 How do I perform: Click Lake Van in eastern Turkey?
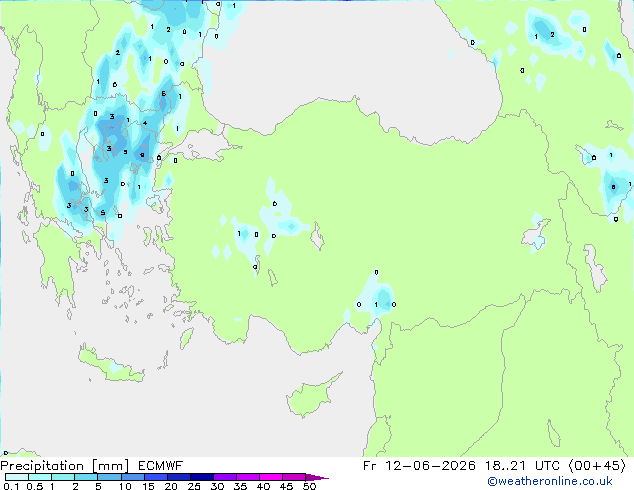(535, 234)
